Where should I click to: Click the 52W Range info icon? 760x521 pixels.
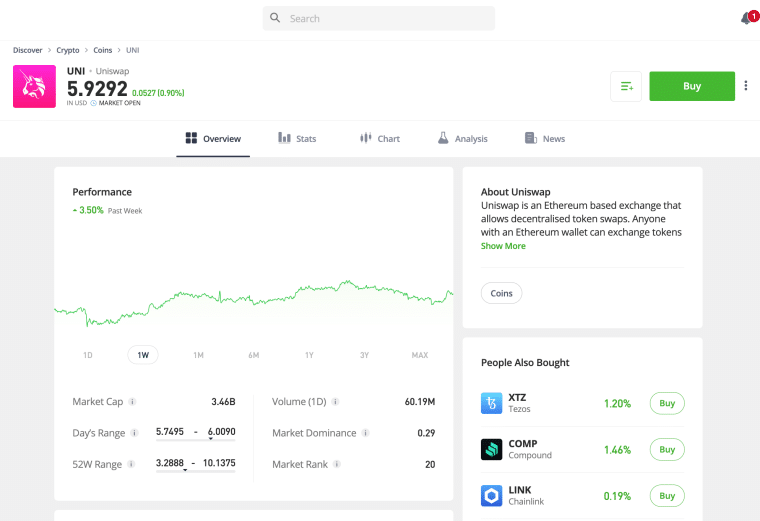131,464
